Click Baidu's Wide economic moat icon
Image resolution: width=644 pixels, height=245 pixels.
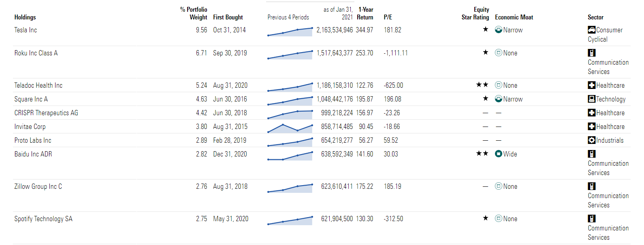pos(499,154)
